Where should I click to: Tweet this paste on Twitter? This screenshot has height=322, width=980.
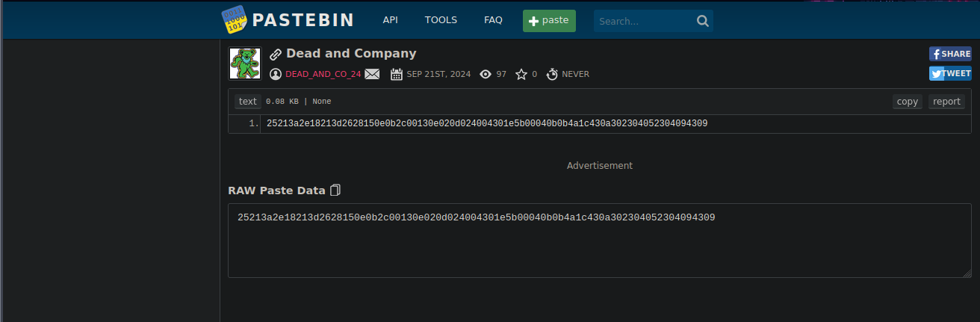[950, 73]
